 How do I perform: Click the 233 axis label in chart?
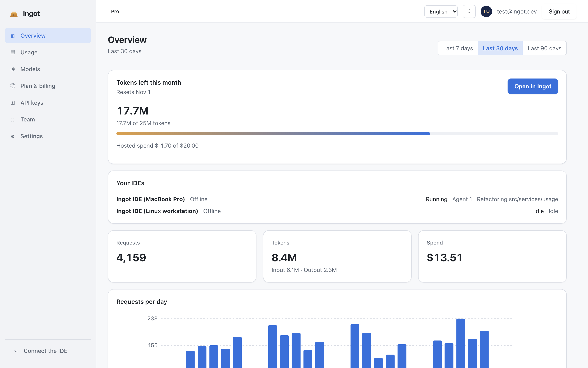(x=152, y=318)
